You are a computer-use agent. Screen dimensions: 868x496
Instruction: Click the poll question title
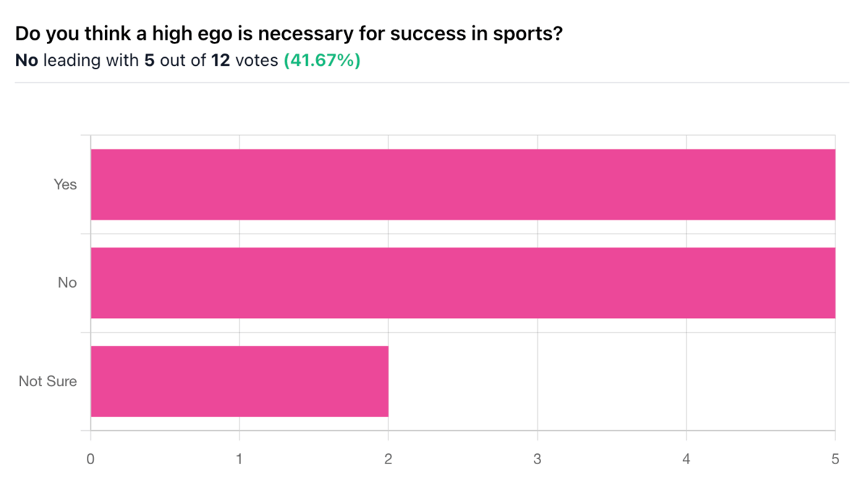coord(289,34)
